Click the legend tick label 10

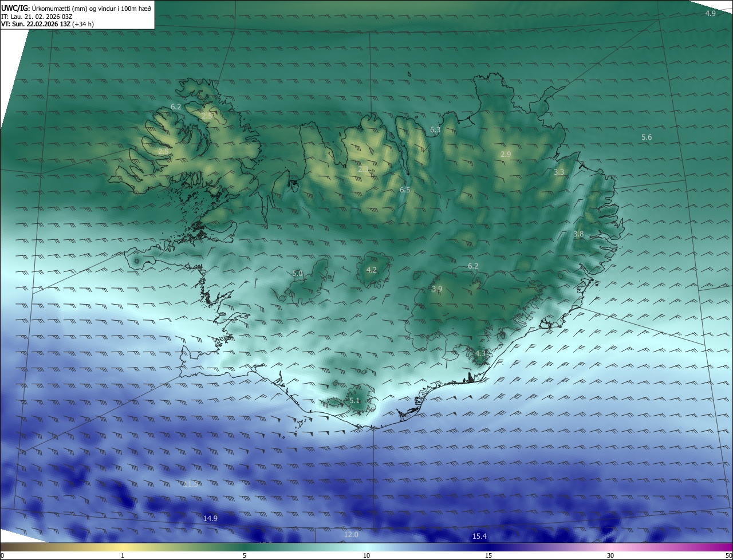pos(366,556)
